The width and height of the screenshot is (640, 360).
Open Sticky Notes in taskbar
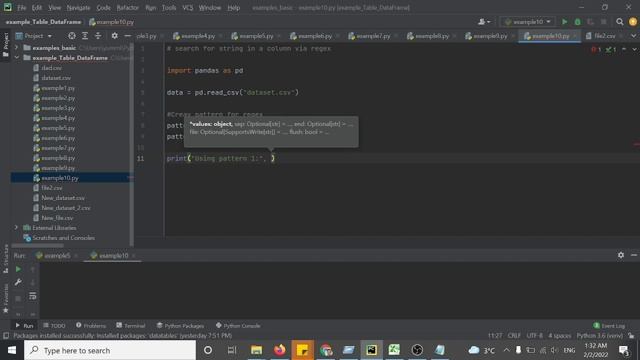302,350
